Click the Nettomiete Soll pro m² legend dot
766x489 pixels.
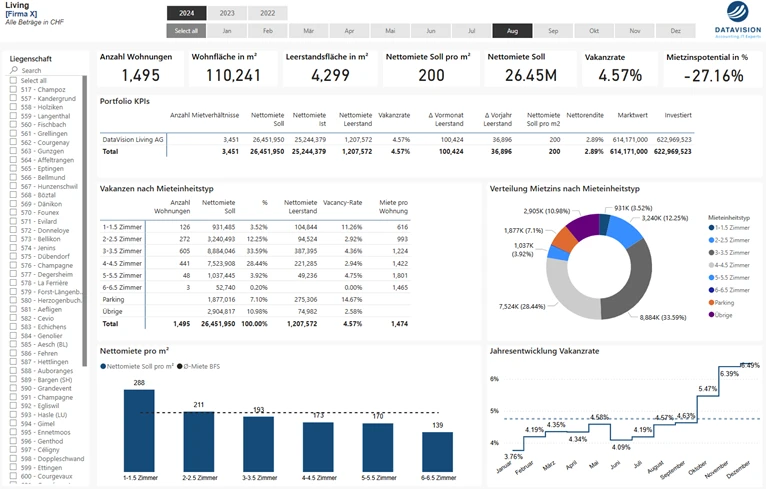coord(103,366)
